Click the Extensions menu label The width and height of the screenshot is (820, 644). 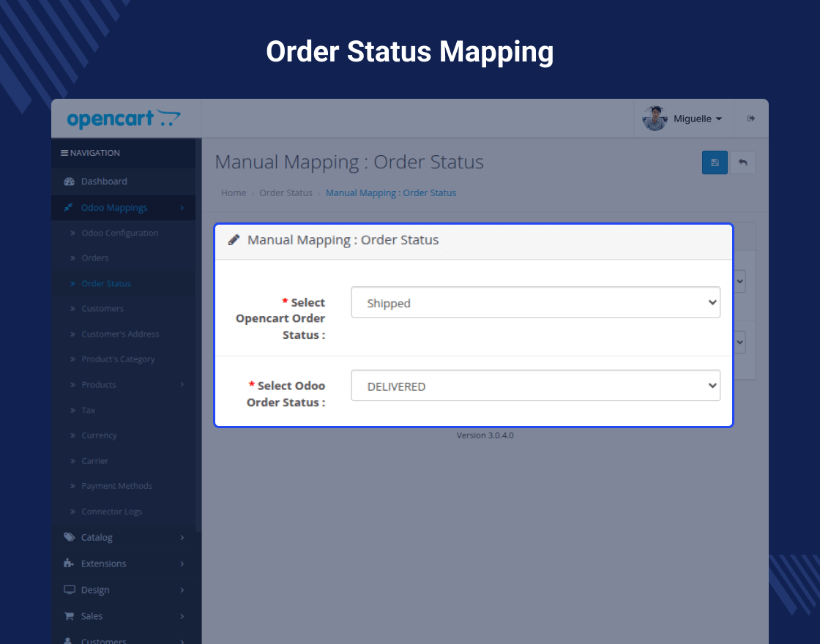point(103,563)
